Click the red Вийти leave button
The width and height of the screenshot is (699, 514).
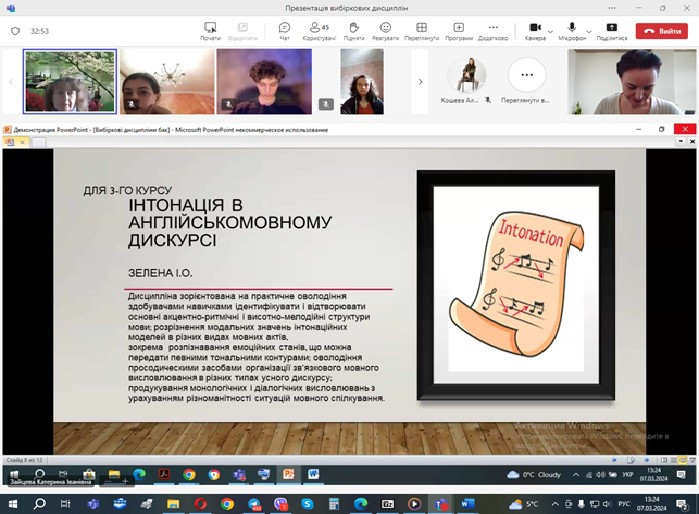[662, 31]
